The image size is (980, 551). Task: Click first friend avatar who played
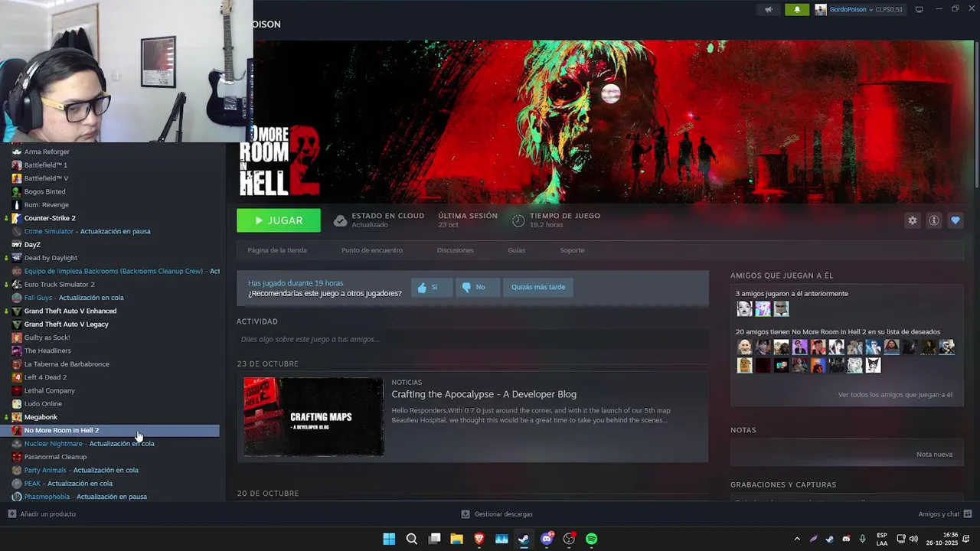click(744, 308)
